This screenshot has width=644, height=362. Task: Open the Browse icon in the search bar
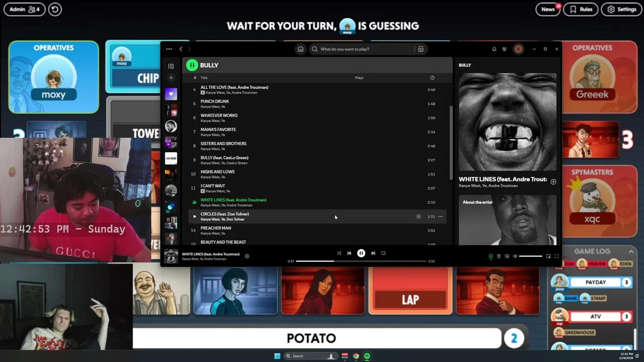point(421,49)
